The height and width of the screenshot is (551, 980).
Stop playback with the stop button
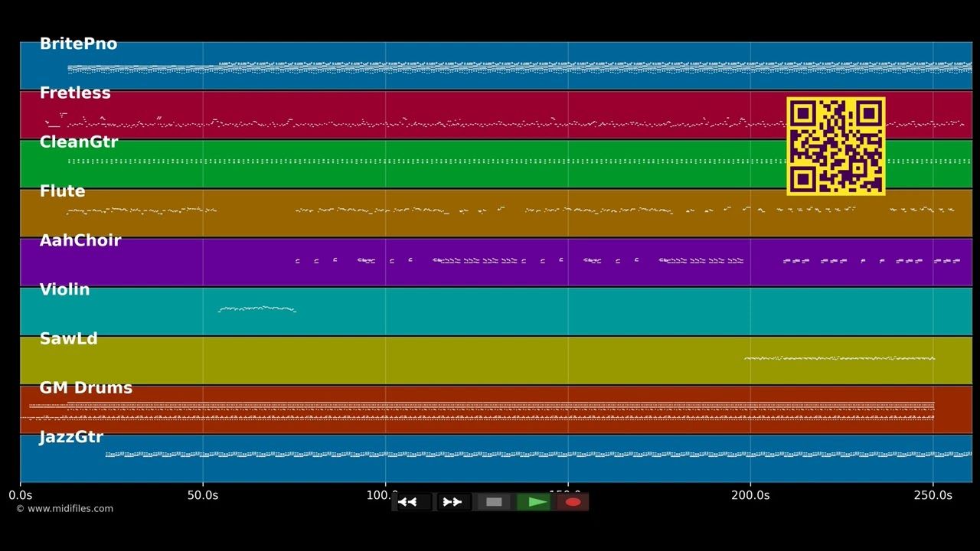coord(494,502)
